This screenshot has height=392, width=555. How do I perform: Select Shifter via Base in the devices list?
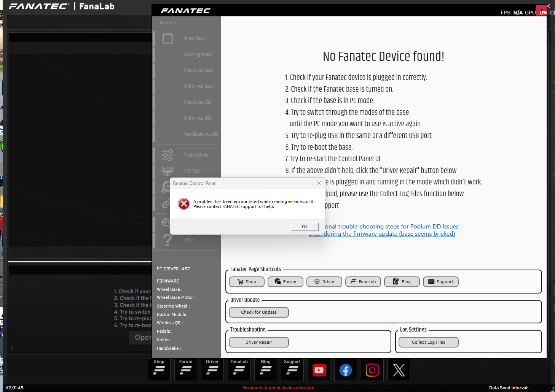pos(199,86)
